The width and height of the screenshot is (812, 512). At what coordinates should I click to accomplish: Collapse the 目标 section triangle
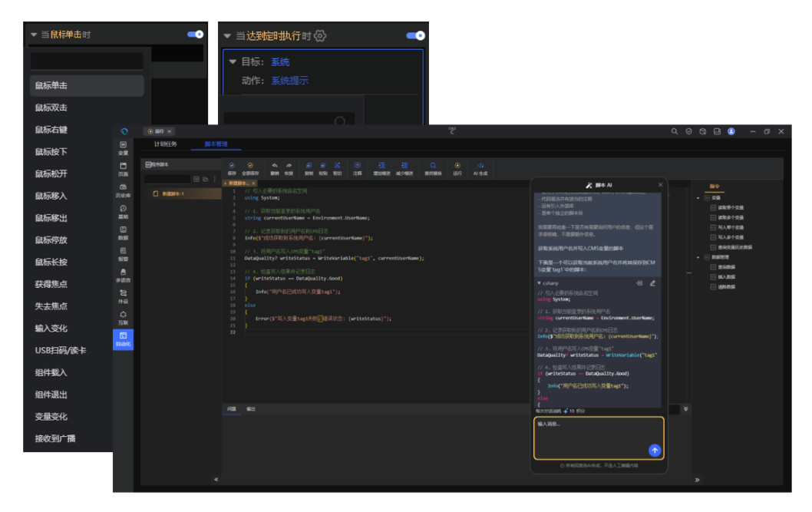point(233,62)
